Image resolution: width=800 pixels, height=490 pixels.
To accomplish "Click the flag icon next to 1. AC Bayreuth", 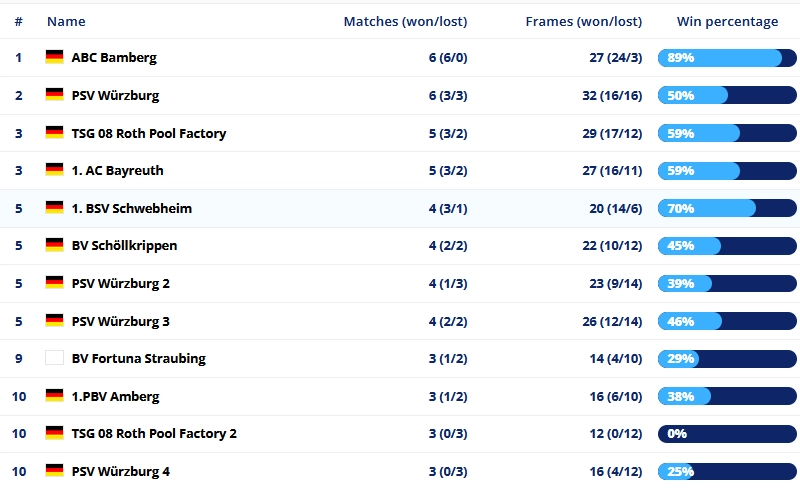I will (54, 171).
